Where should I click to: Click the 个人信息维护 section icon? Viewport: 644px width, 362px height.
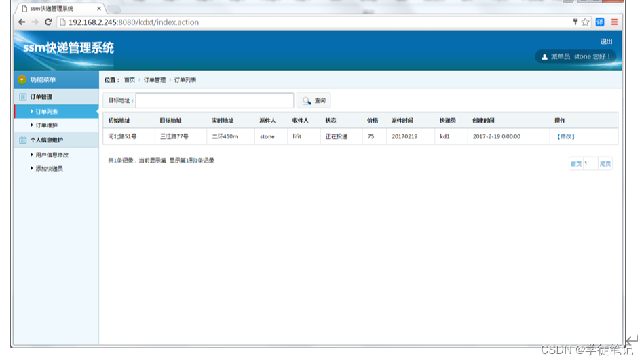[22, 140]
